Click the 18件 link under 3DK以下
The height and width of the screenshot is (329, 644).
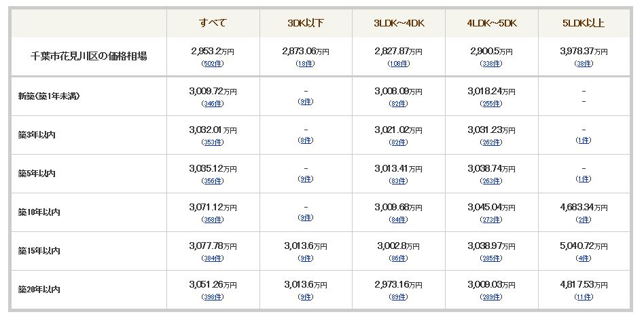point(305,64)
